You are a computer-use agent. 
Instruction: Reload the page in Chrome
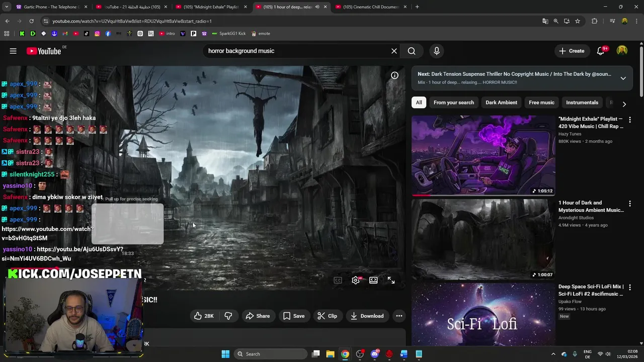point(31,21)
